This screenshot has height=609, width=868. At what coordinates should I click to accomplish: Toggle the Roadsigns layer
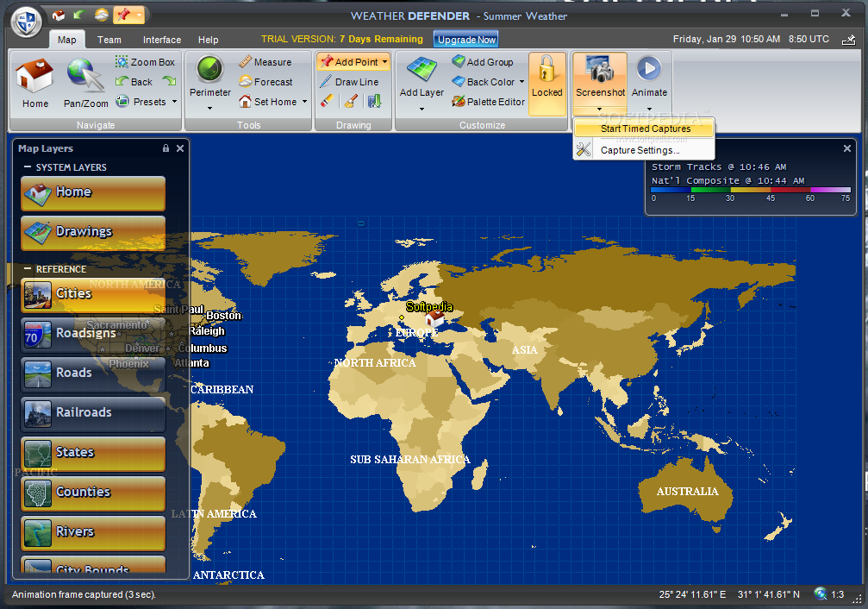[x=93, y=336]
